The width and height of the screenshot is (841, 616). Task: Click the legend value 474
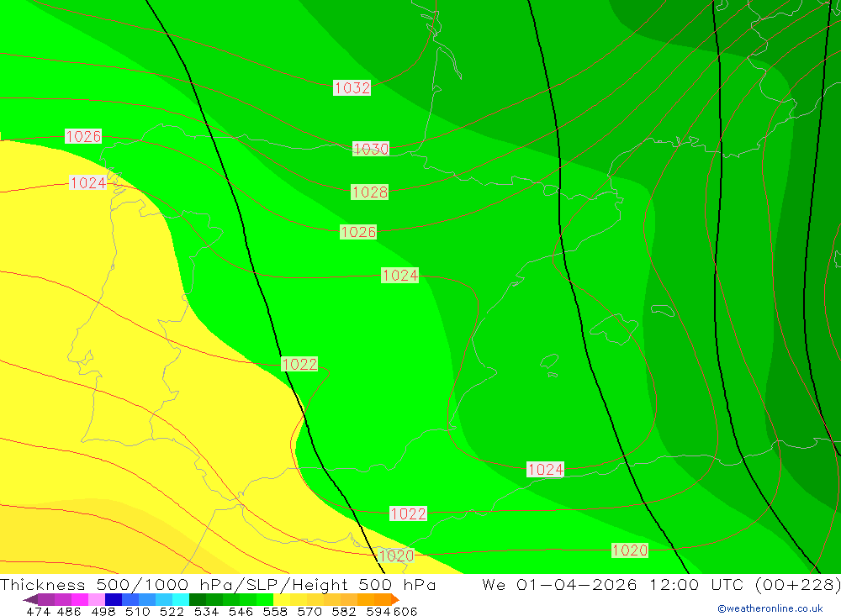point(38,611)
